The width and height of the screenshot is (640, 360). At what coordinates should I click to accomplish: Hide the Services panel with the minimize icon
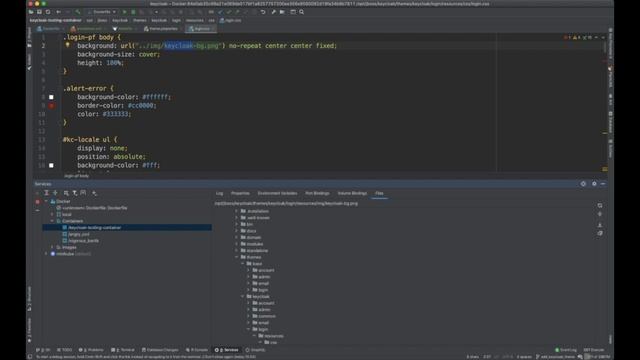[x=603, y=184]
